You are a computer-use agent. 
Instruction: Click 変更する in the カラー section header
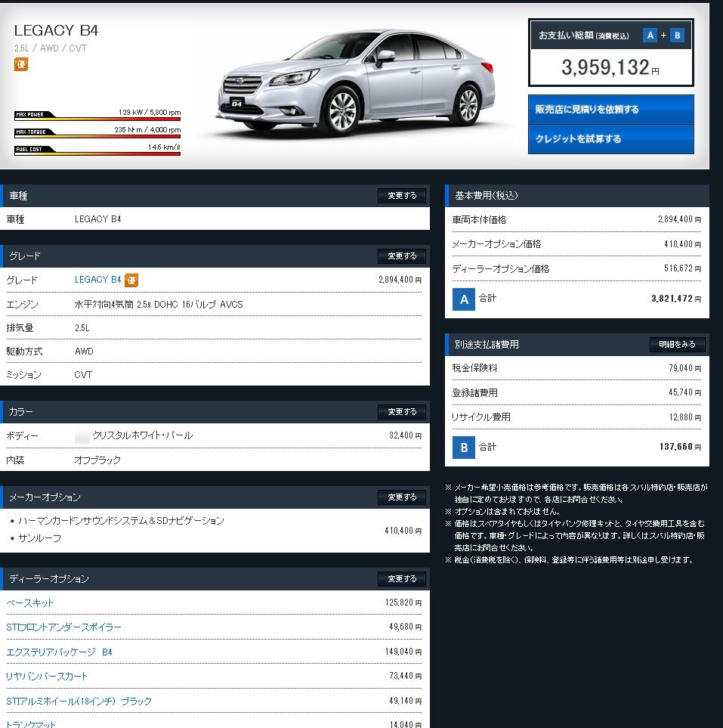[x=402, y=412]
